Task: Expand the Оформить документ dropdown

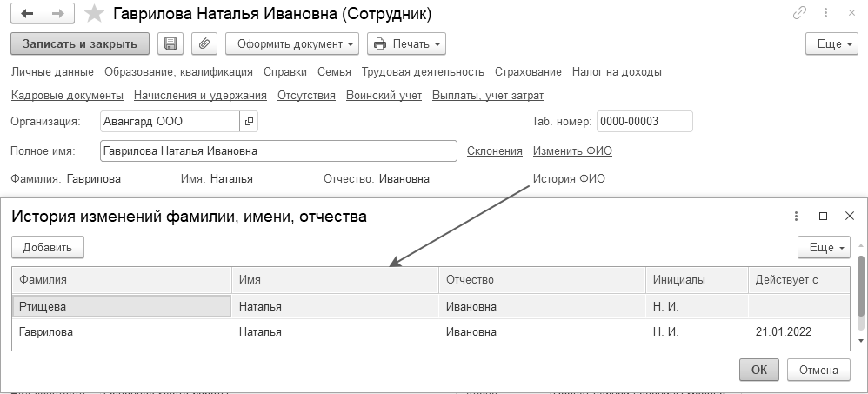Action: point(291,43)
